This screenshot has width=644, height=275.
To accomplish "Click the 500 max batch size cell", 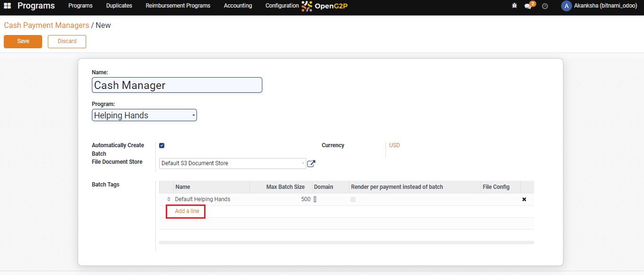I will 281,199.
